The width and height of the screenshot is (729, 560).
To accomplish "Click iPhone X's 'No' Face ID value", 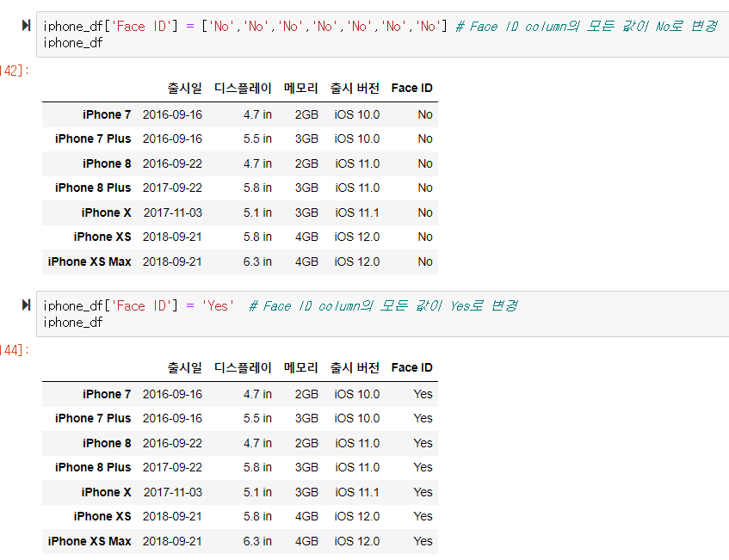I will pyautogui.click(x=425, y=212).
